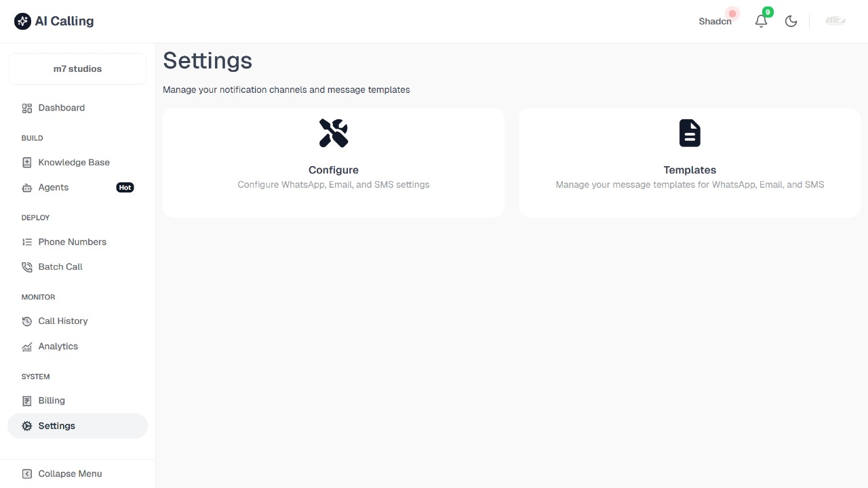Click the Batch Call phone icon
This screenshot has height=488, width=868.
point(26,266)
